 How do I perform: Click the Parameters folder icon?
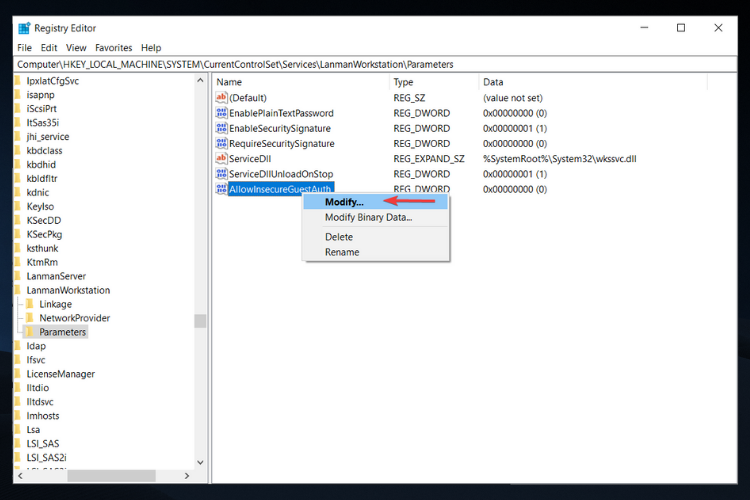tap(30, 332)
